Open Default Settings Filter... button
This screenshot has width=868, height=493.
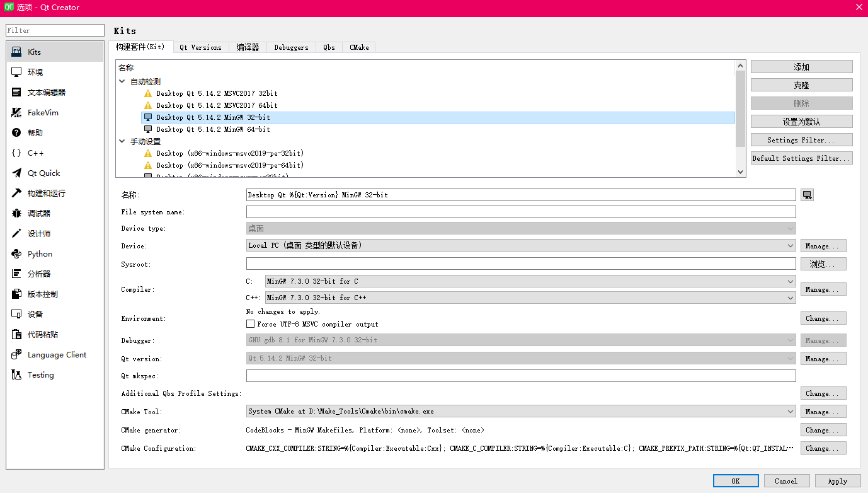[801, 158]
